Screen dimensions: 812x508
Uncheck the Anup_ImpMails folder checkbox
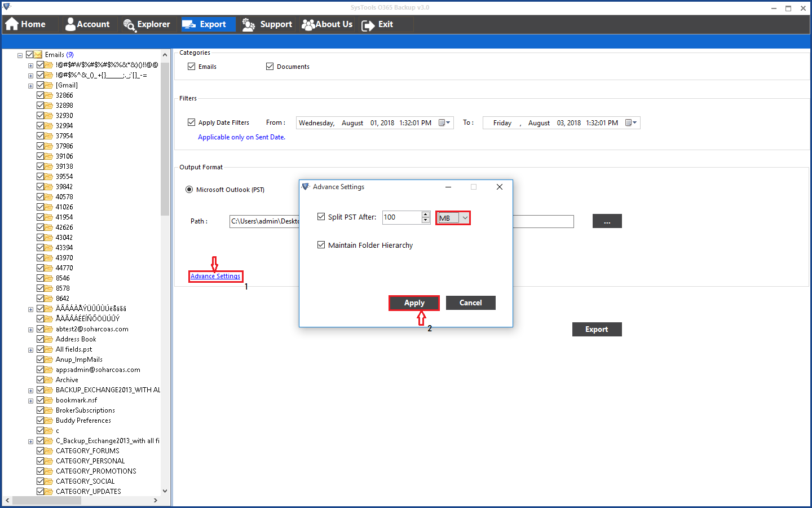coord(41,360)
